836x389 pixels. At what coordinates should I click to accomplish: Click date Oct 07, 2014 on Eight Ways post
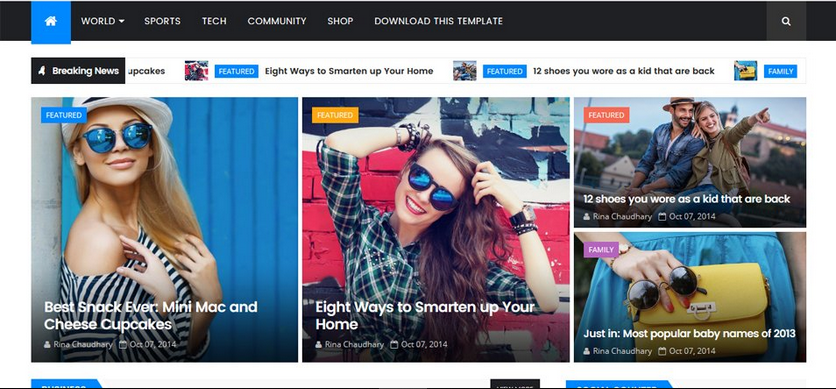tap(424, 344)
